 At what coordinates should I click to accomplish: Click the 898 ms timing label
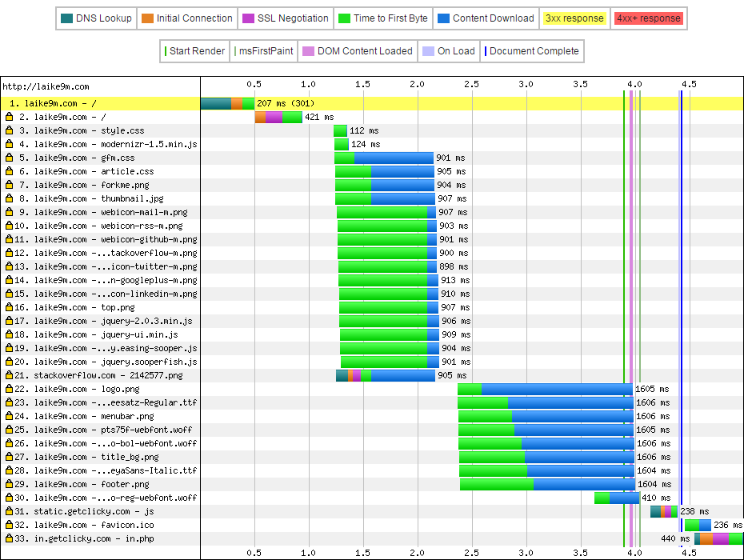click(x=454, y=266)
